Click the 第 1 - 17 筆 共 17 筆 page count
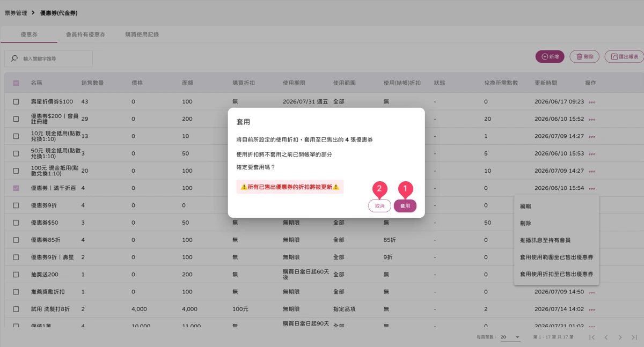This screenshot has width=644, height=347. (x=553, y=337)
